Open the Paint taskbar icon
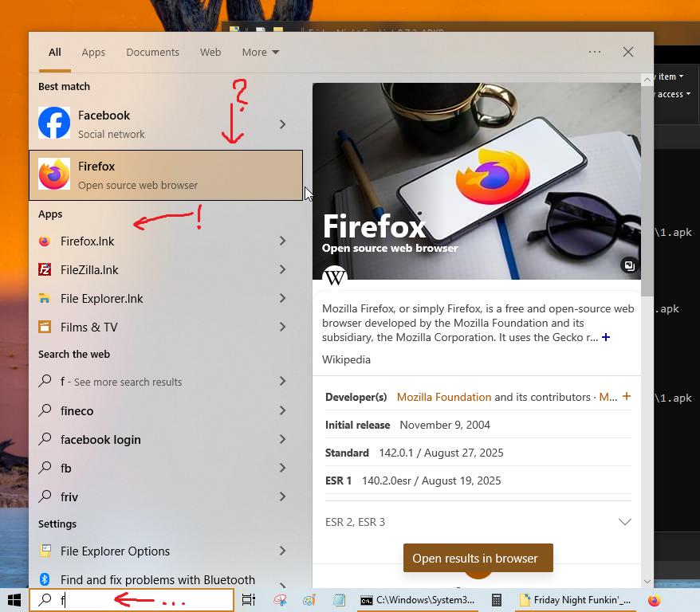This screenshot has width=700, height=612. 309,600
